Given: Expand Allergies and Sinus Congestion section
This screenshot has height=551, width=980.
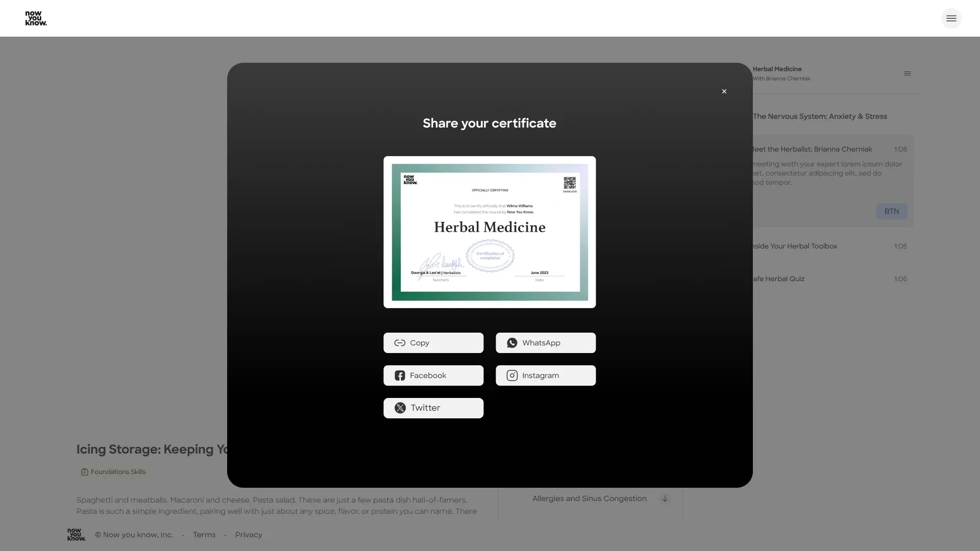Looking at the screenshot, I should pos(665,498).
